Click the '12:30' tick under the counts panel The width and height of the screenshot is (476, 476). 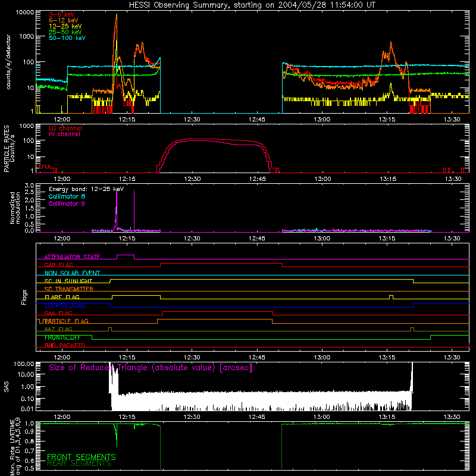tap(192, 120)
